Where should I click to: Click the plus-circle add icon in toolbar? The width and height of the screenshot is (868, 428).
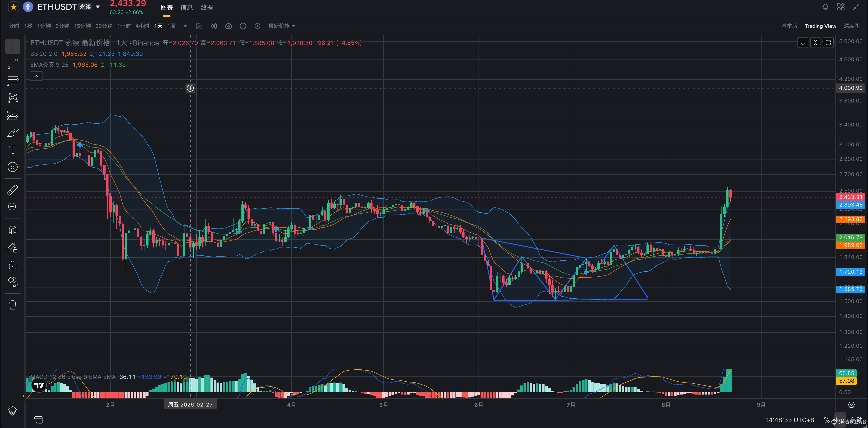[x=243, y=26]
